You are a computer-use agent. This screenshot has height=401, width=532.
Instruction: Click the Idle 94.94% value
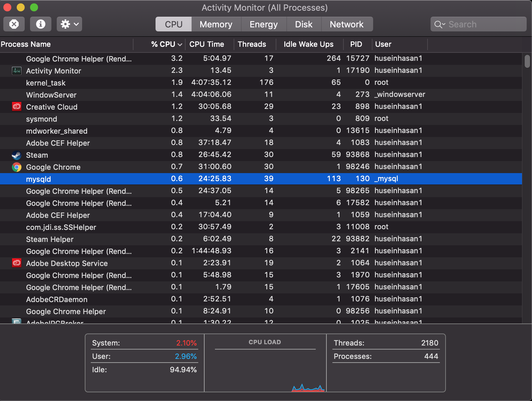pos(183,370)
